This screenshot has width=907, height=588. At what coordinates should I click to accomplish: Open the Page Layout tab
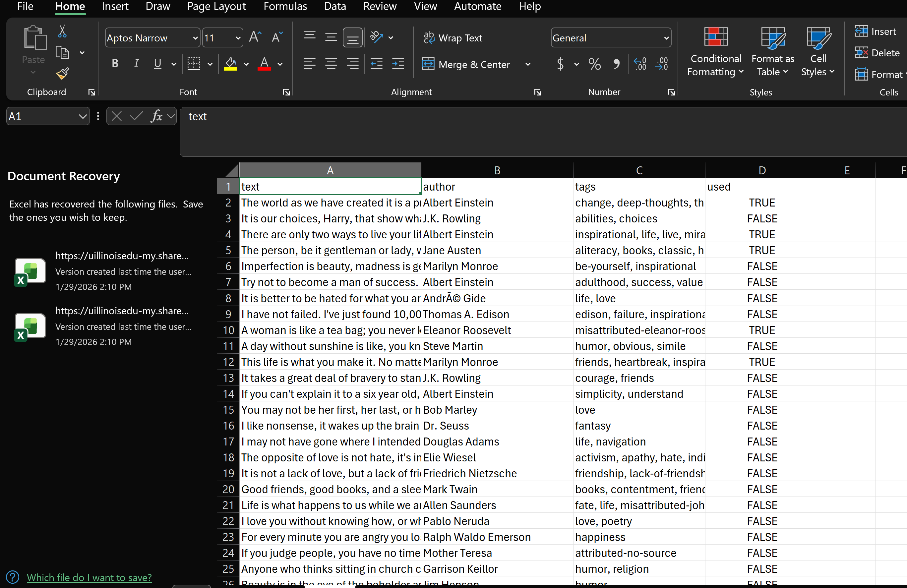216,7
